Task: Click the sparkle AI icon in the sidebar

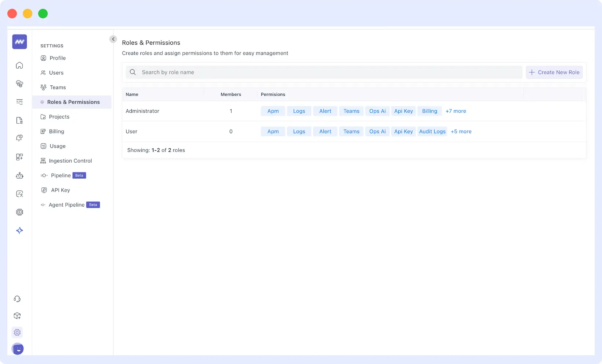Action: 19,230
